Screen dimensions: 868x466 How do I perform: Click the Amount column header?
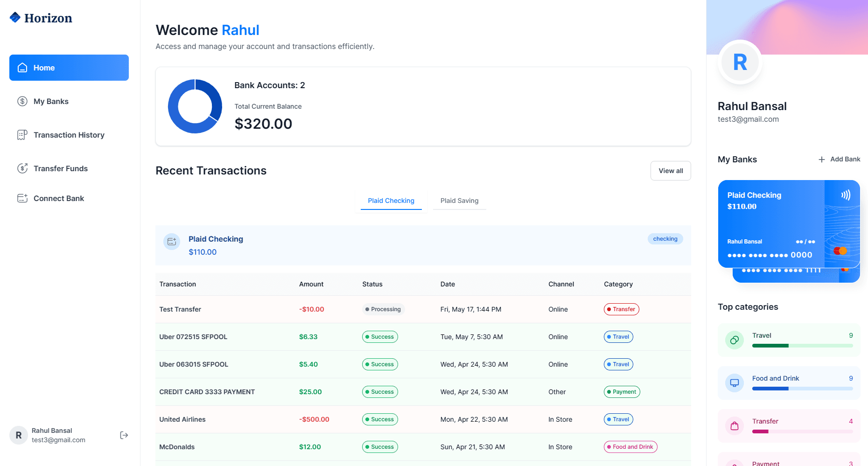pos(311,284)
